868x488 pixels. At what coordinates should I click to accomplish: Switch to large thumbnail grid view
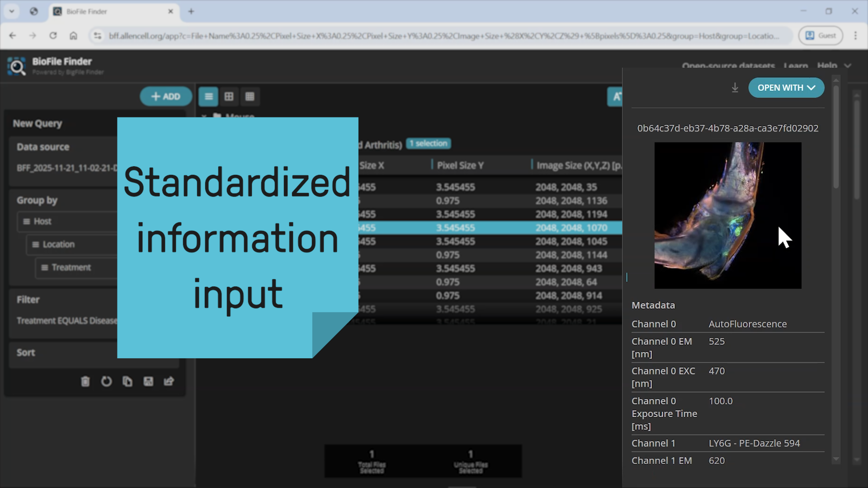click(x=229, y=96)
